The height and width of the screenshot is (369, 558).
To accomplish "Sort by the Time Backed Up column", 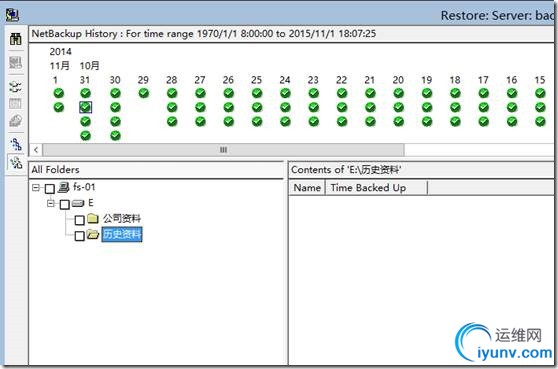I will pos(376,188).
